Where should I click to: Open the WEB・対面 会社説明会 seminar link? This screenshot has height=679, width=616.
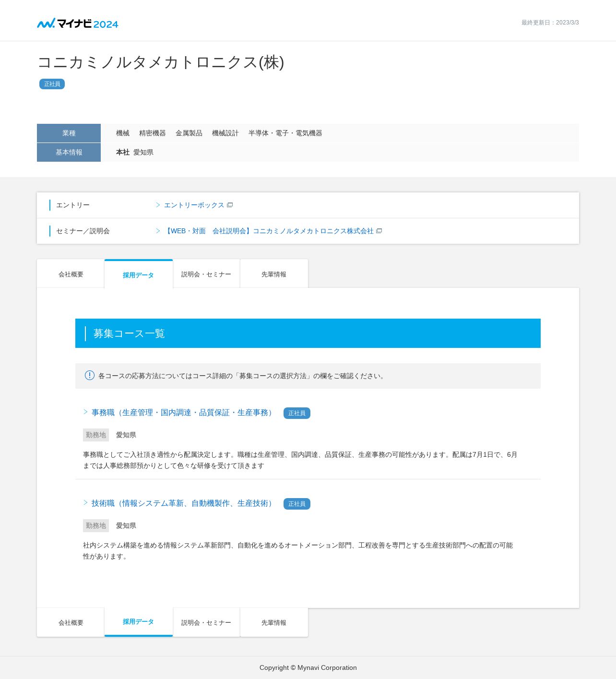[x=269, y=231]
